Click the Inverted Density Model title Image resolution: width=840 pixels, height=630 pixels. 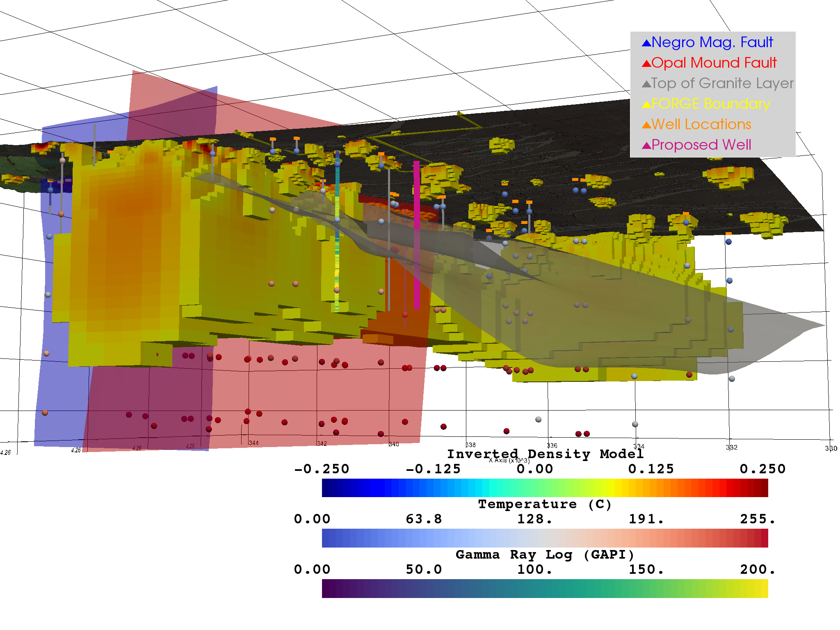(545, 454)
